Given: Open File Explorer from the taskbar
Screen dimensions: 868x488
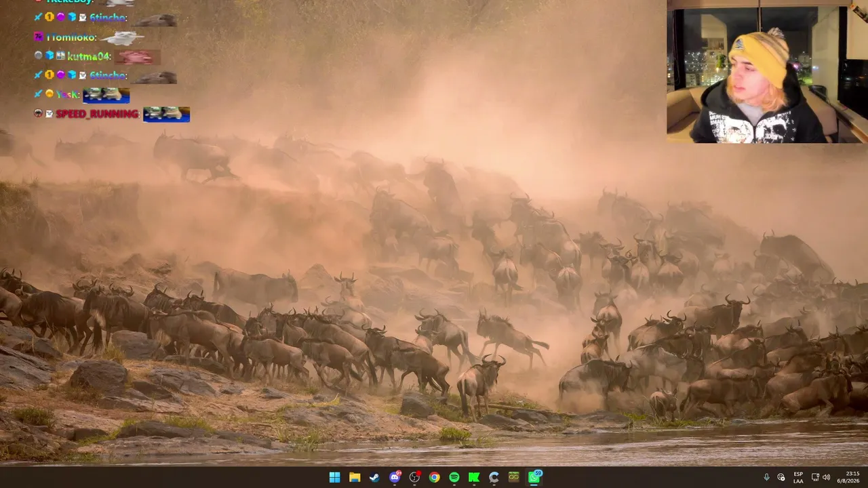Looking at the screenshot, I should (x=355, y=477).
